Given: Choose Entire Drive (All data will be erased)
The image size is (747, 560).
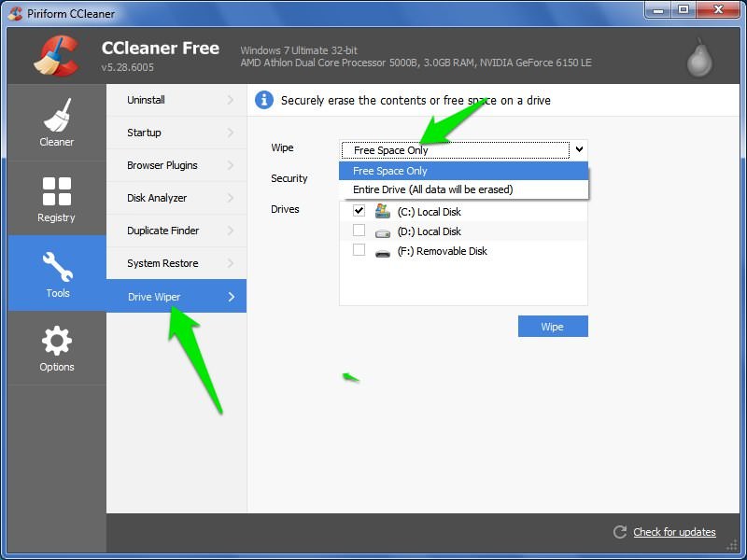Looking at the screenshot, I should pos(463,189).
